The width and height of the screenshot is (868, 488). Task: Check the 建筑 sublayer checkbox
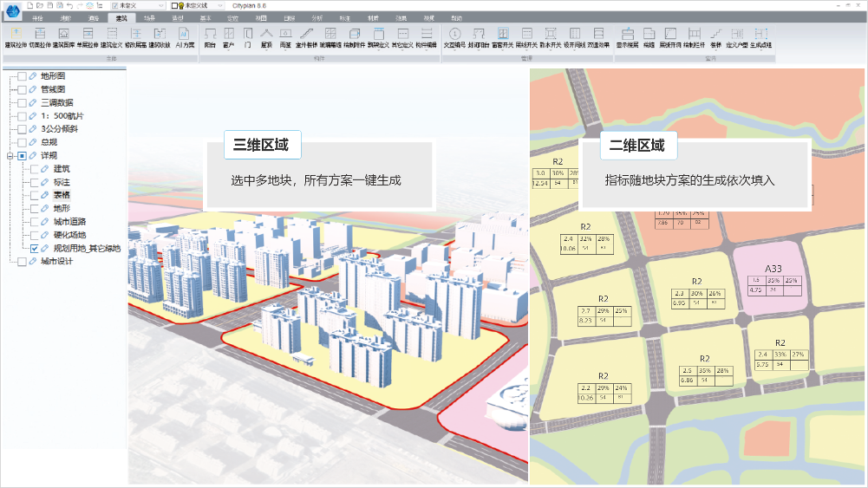click(x=35, y=169)
